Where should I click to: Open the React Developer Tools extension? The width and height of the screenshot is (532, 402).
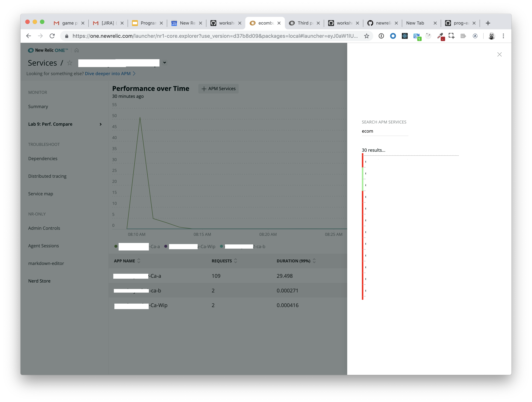[405, 36]
